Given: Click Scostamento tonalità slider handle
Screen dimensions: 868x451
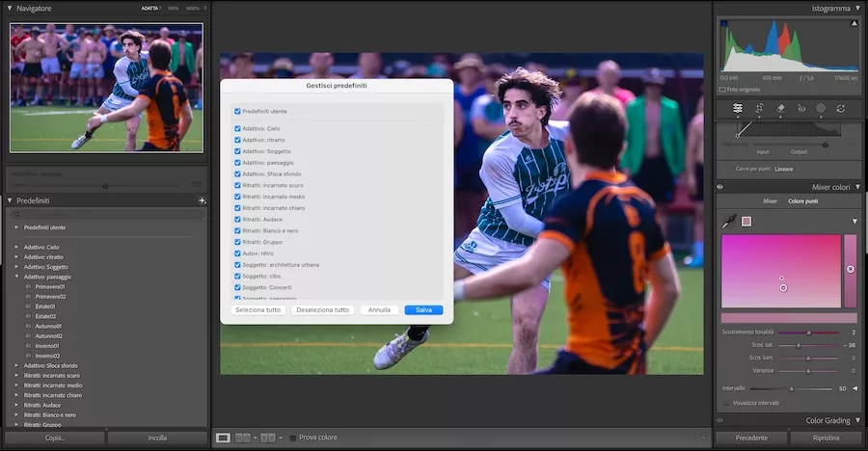Looking at the screenshot, I should click(809, 332).
